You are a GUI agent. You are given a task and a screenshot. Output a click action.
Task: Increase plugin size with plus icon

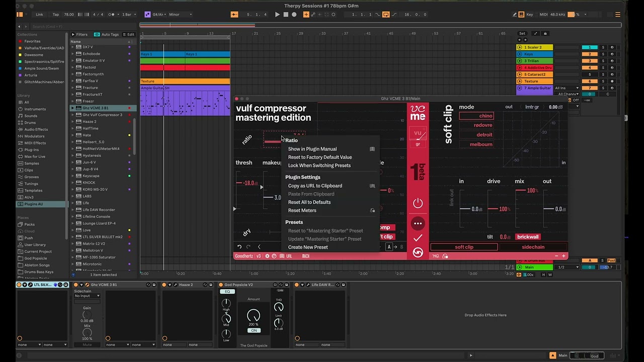563,256
